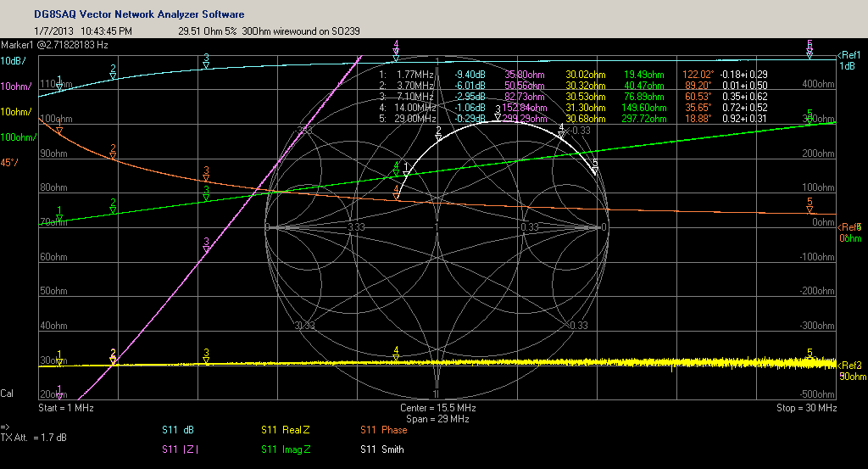Select cyan marker 3 on dB trace
This screenshot has height=469, width=868.
click(x=206, y=61)
